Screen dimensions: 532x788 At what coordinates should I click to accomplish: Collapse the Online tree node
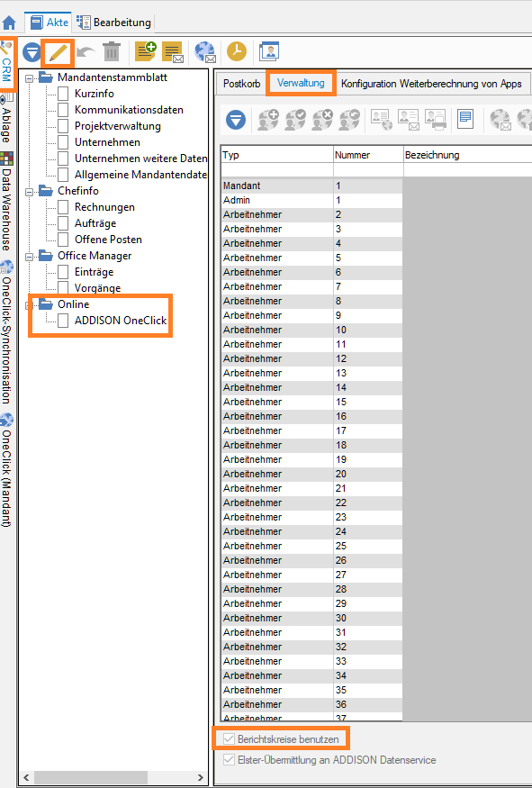29,305
